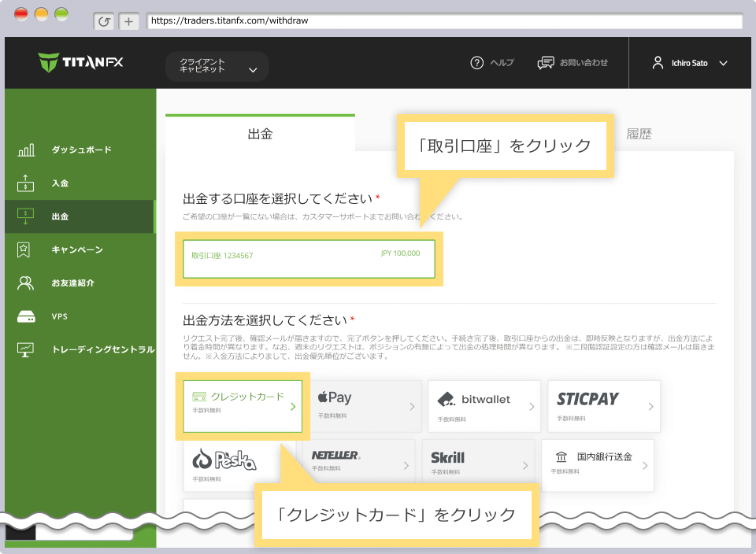Image resolution: width=756 pixels, height=554 pixels.
Task: Open the VPS sidebar icon
Action: (x=25, y=316)
